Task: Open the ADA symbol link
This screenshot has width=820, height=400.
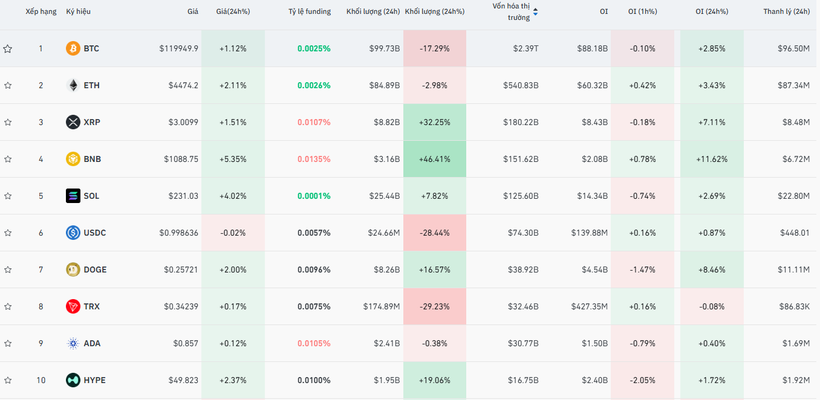Action: 92,343
